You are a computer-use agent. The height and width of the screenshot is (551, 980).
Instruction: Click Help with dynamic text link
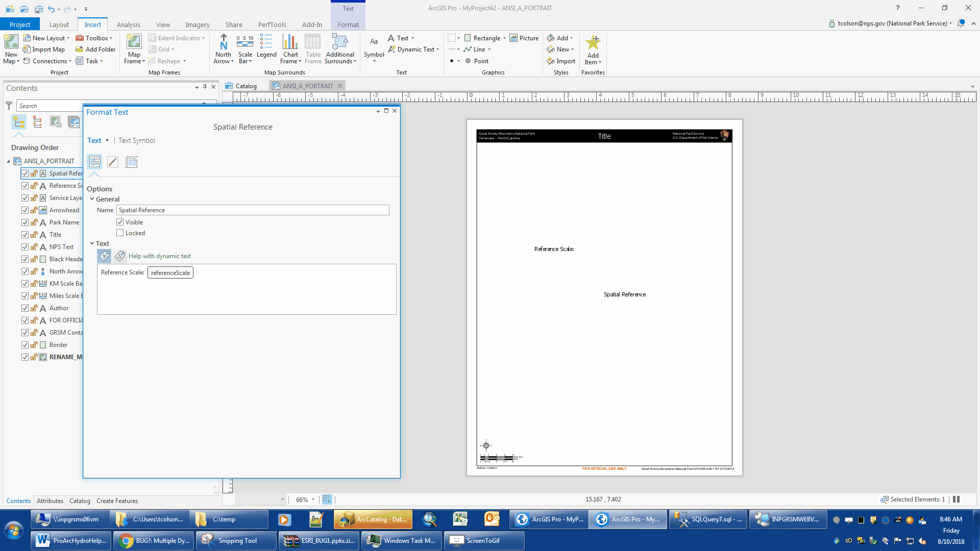[x=160, y=256]
